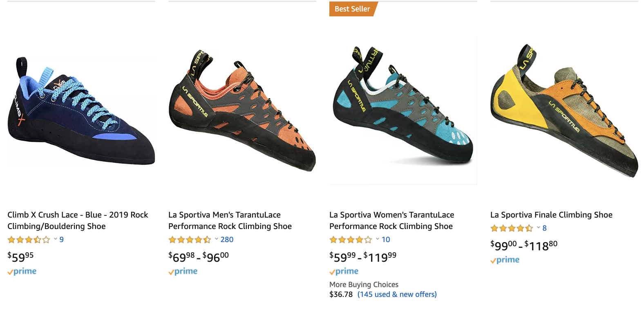644x310 pixels.
Task: Open the teal Women's TarantuLace shoe image
Action: pos(403,110)
